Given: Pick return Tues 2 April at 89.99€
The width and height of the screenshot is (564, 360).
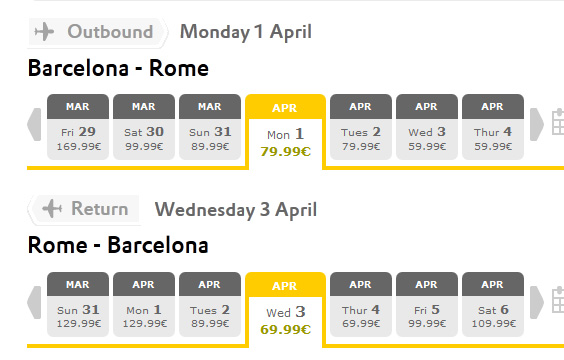Looking at the screenshot, I should 210,304.
